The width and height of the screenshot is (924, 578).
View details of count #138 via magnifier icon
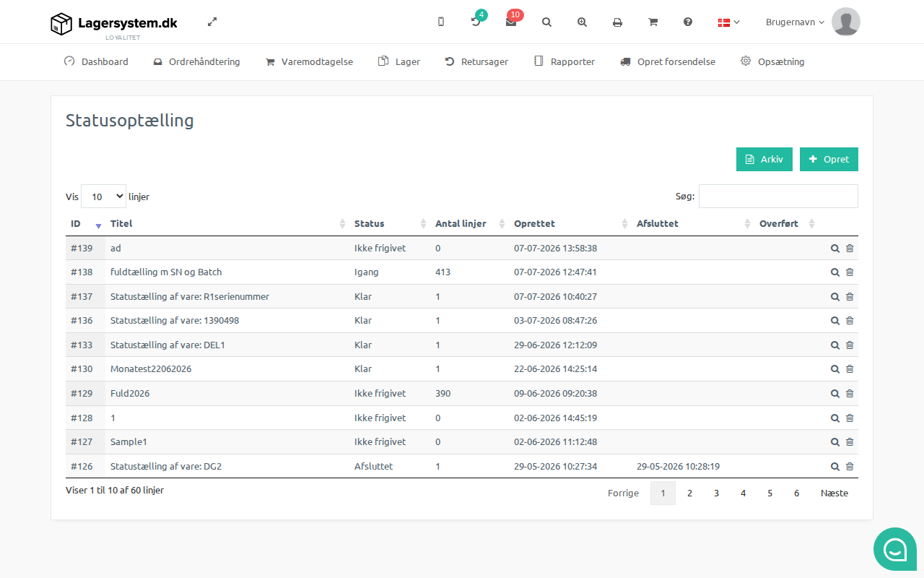[x=834, y=272]
